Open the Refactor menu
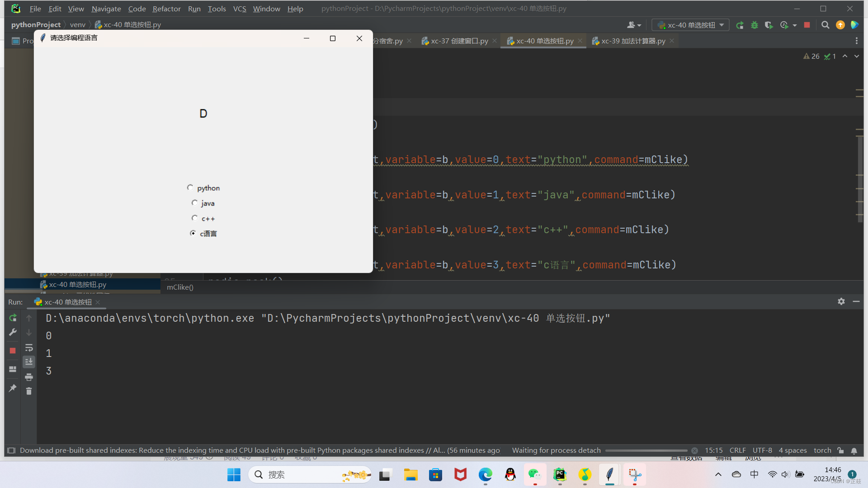This screenshot has width=868, height=488. coord(166,9)
